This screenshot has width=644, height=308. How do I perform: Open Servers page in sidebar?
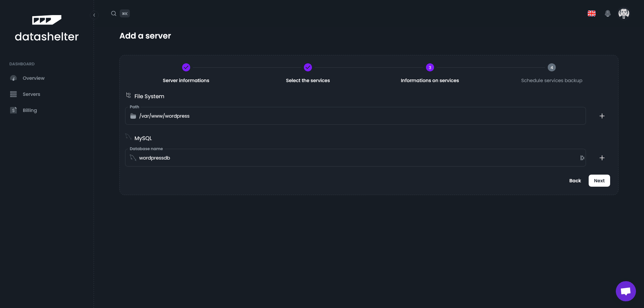[x=31, y=94]
